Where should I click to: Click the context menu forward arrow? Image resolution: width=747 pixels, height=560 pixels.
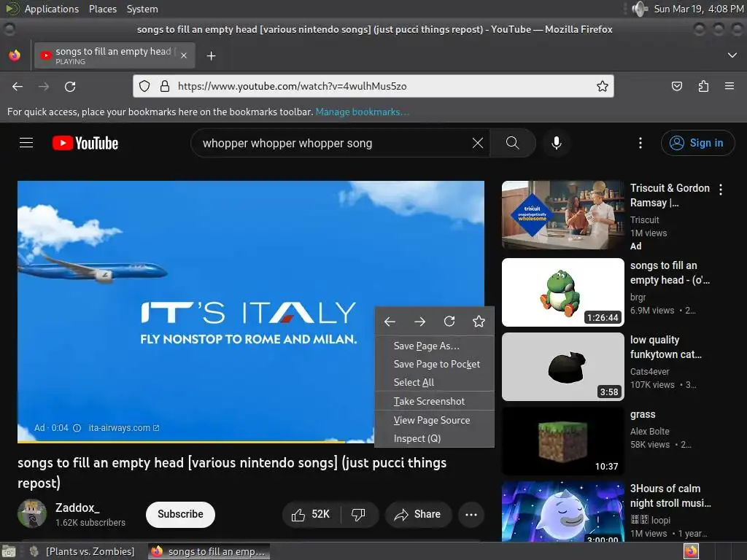(x=419, y=322)
